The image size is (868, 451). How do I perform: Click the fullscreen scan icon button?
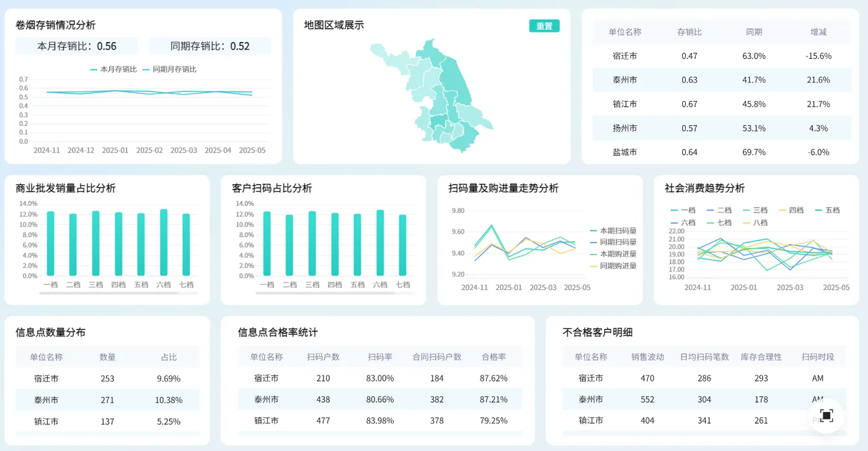point(826,415)
